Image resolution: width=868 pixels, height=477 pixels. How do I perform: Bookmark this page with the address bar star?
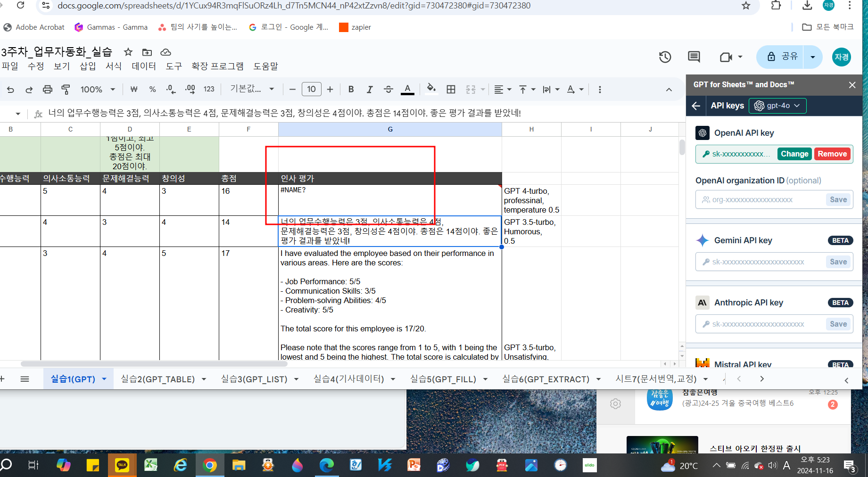tap(746, 6)
